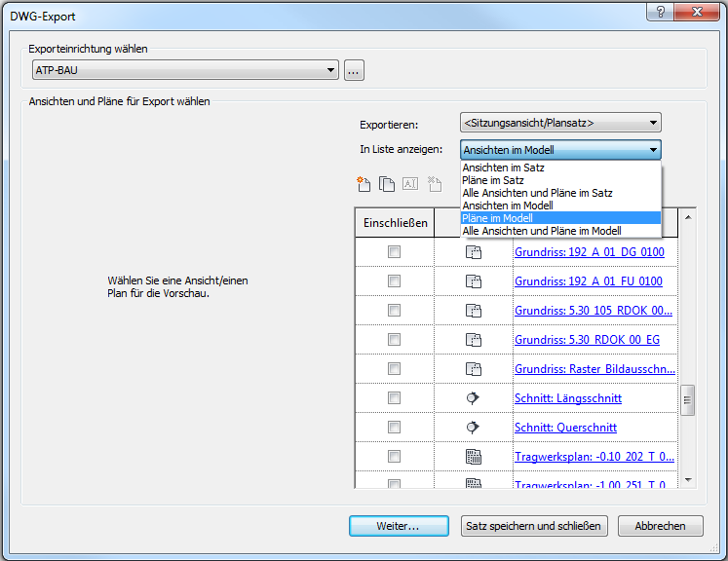Click the delete set icon

tap(435, 183)
